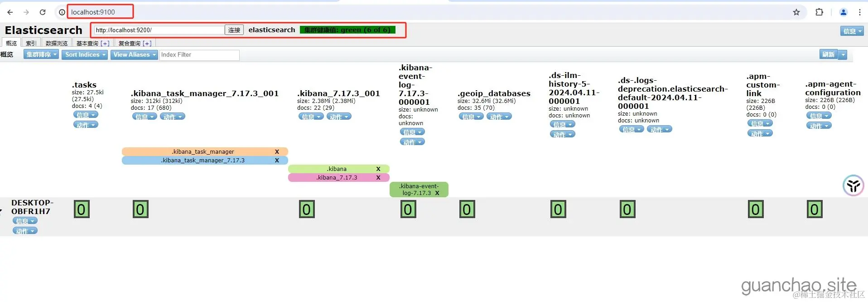Open 动作 menu for node DESKTOP-OBFR1H7

pyautogui.click(x=25, y=231)
